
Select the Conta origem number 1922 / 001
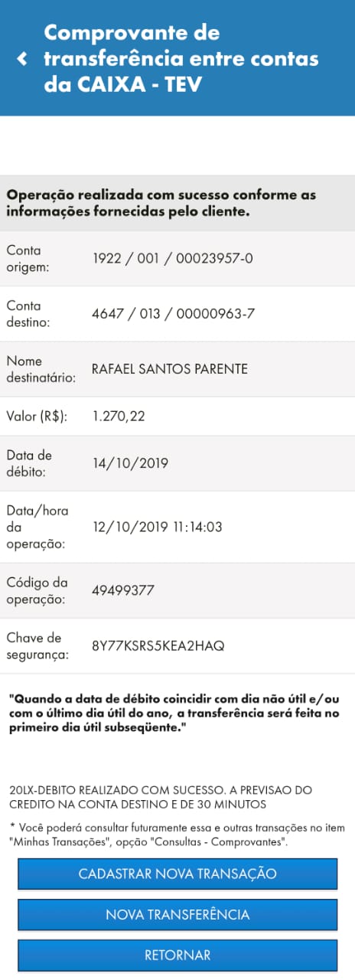pyautogui.click(x=172, y=258)
